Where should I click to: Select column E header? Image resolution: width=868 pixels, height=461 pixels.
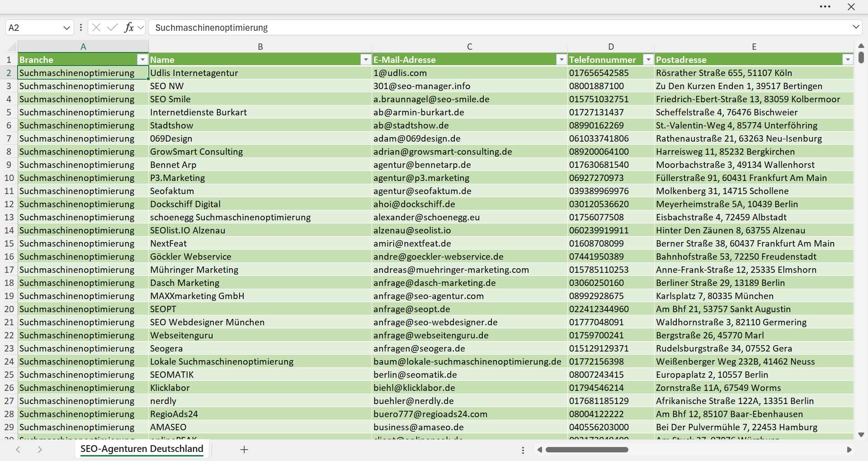[754, 47]
